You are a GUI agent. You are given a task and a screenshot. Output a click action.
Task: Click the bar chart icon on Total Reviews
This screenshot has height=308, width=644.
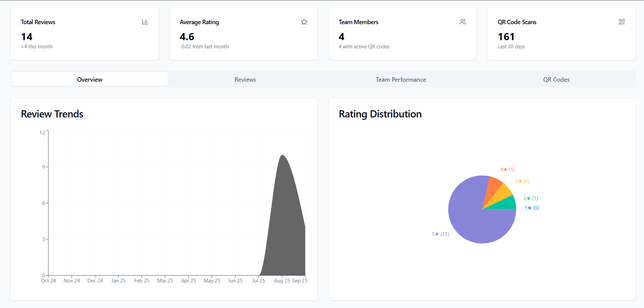145,22
